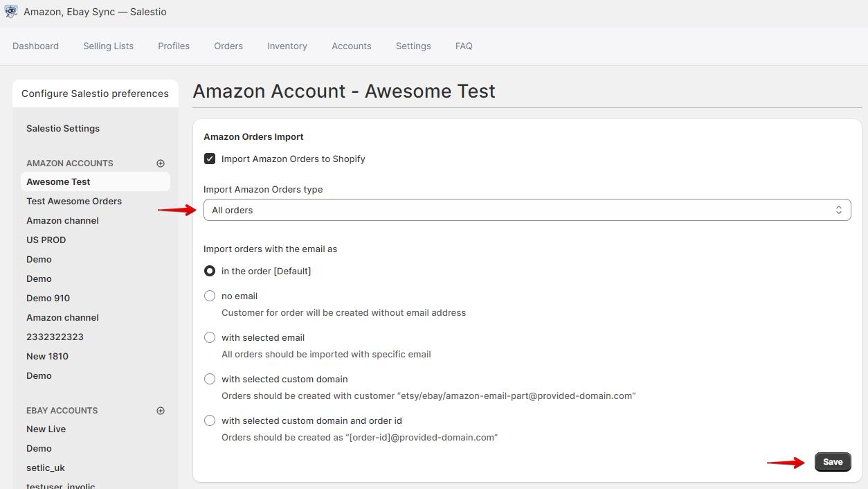Choose with selected custom domain option
Screen dimensions: 868x489
click(x=210, y=379)
